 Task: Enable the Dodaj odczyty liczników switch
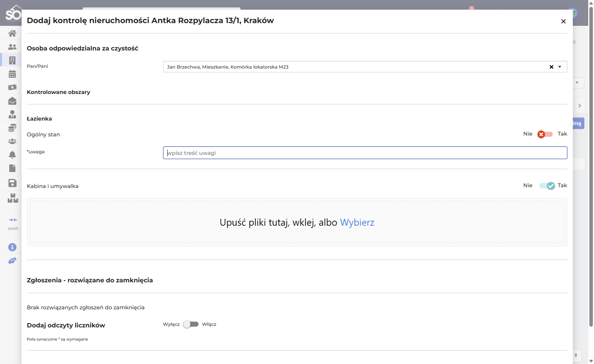191,324
